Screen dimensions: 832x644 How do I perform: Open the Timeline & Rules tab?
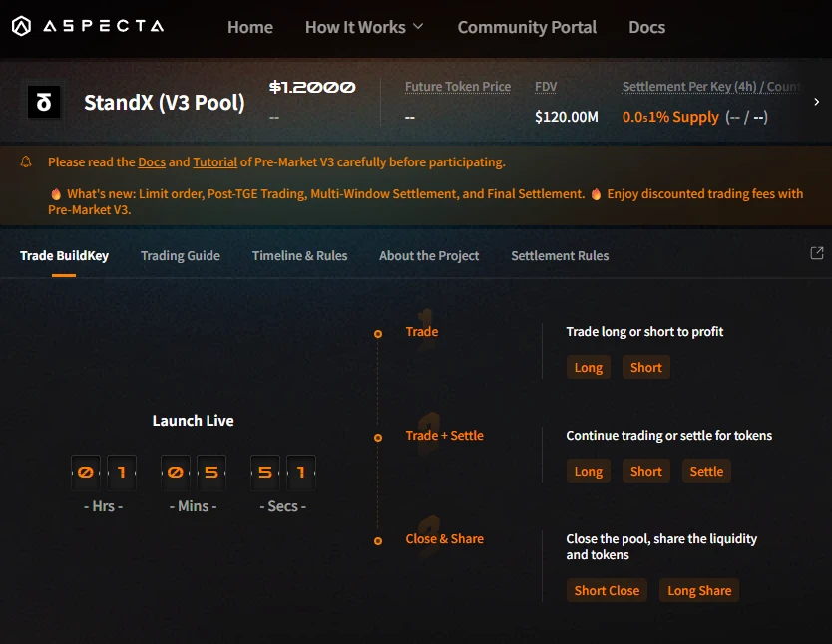[x=300, y=256]
